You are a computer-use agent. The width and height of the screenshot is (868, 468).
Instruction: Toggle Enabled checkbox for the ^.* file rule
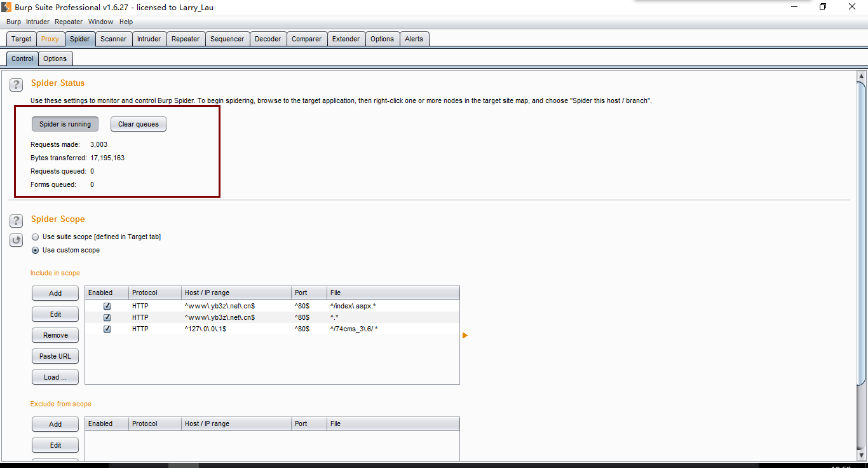(x=107, y=317)
